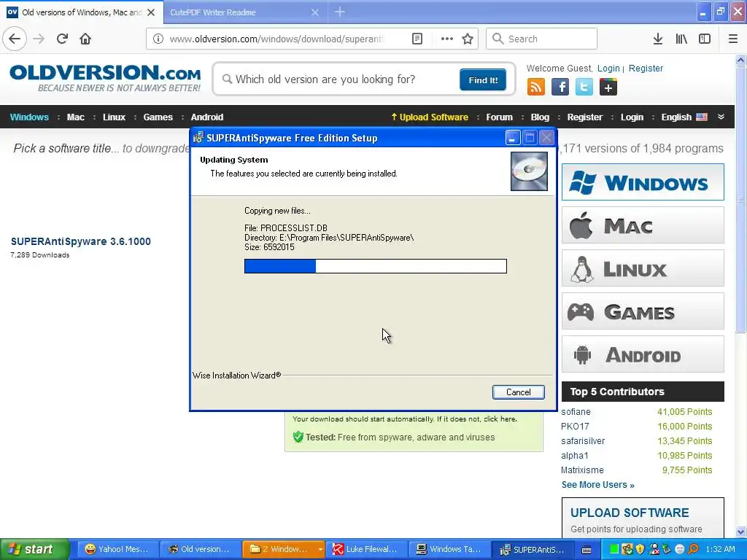Image resolution: width=747 pixels, height=560 pixels.
Task: Click the large WINDOWS platform banner
Action: [x=643, y=182]
